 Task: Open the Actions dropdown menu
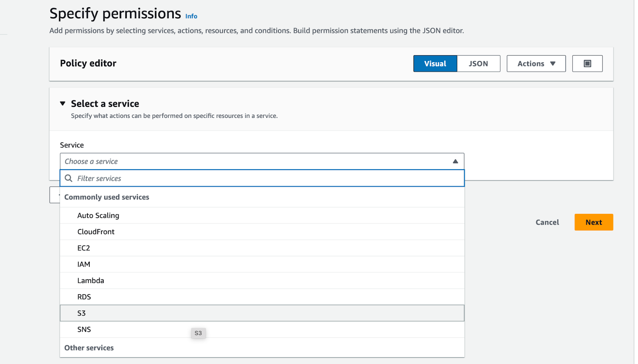coord(536,64)
